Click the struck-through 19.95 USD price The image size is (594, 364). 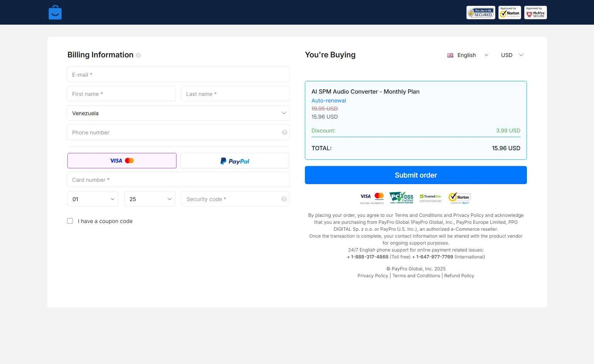325,109
